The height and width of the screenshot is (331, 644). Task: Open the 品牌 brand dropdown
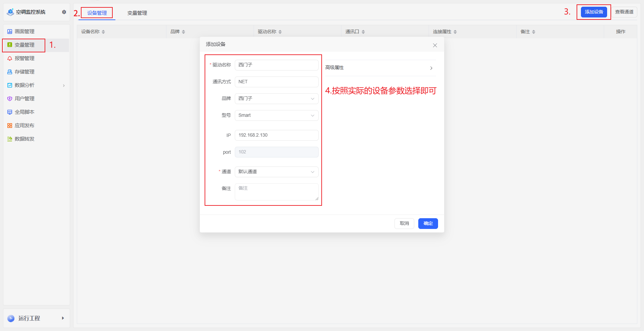coord(276,98)
